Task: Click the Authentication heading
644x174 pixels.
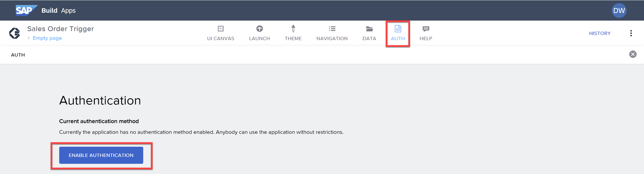Action: pyautogui.click(x=100, y=100)
